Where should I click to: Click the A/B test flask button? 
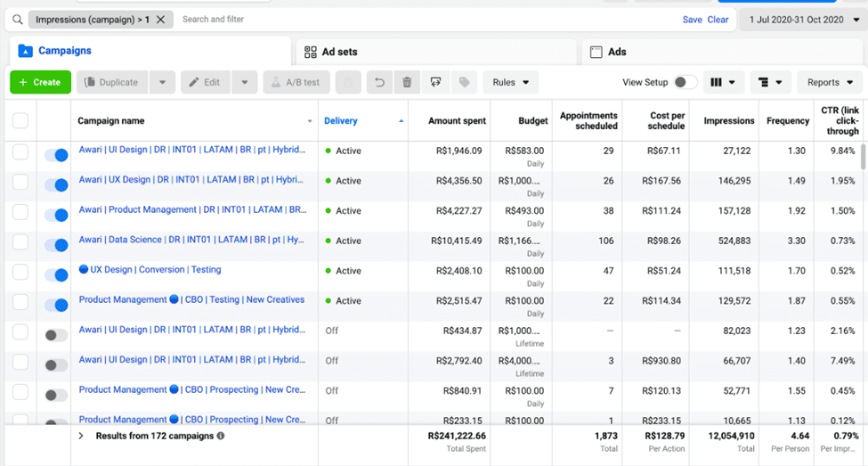(296, 82)
